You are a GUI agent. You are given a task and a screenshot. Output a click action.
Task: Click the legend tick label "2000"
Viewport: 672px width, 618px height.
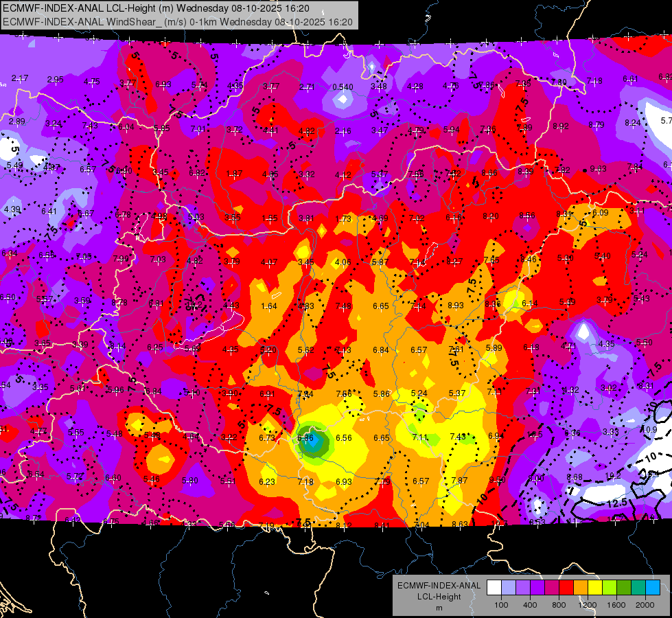coord(645,605)
